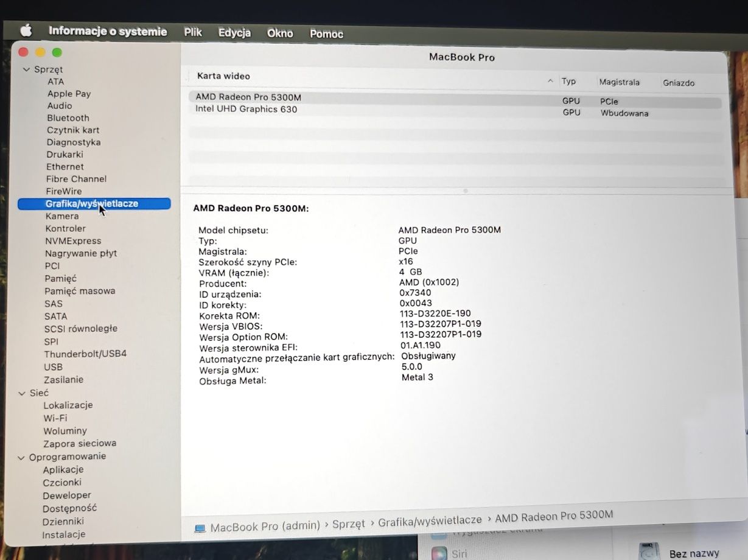
Task: Select Lokalizacje in the sidebar
Action: (68, 405)
